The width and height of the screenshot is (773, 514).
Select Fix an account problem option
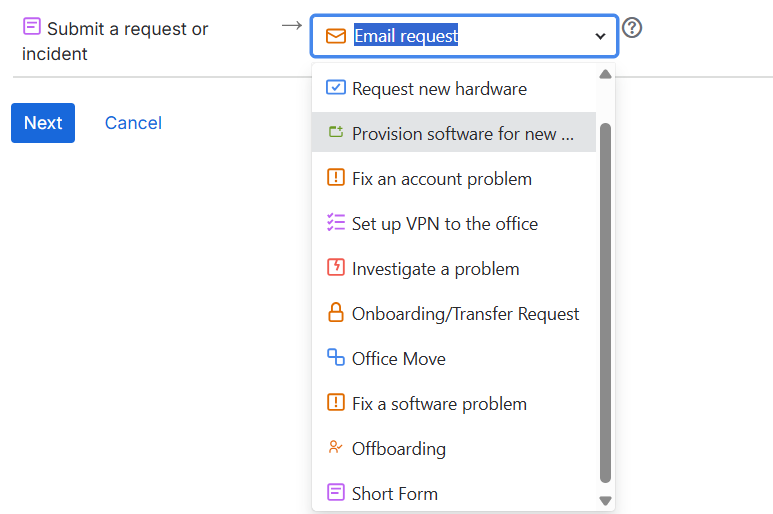[441, 179]
